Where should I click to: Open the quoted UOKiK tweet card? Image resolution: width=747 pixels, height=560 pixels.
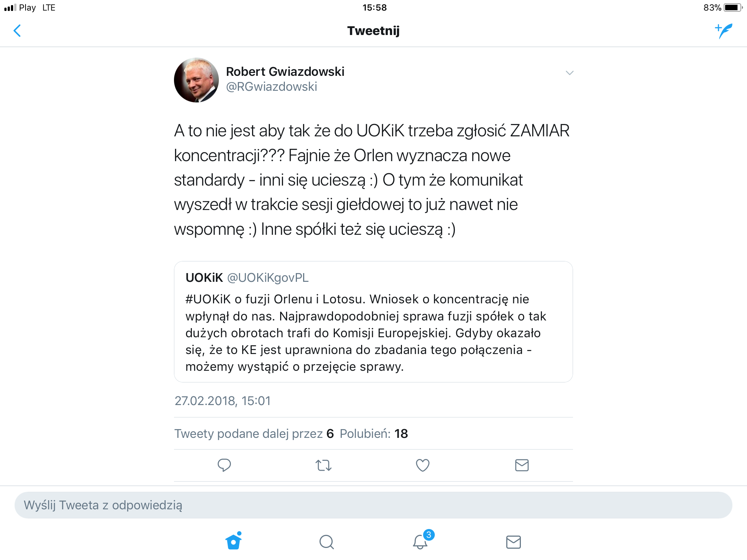(373, 322)
